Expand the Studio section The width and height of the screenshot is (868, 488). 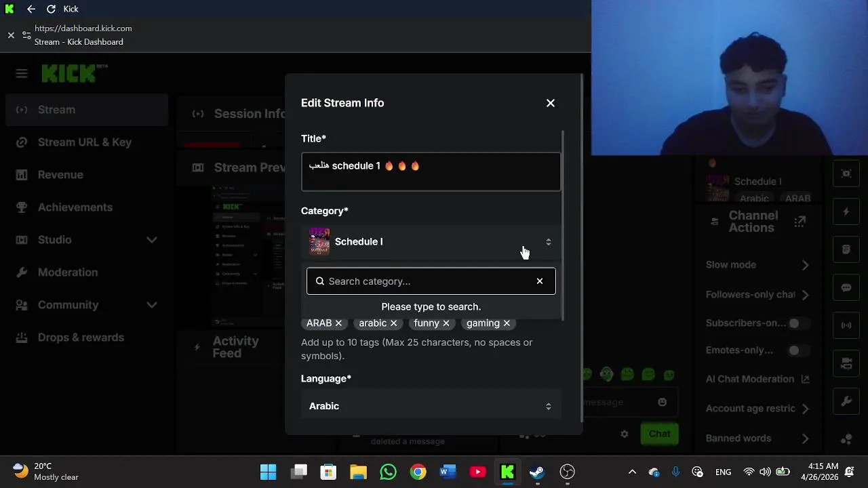click(86, 240)
